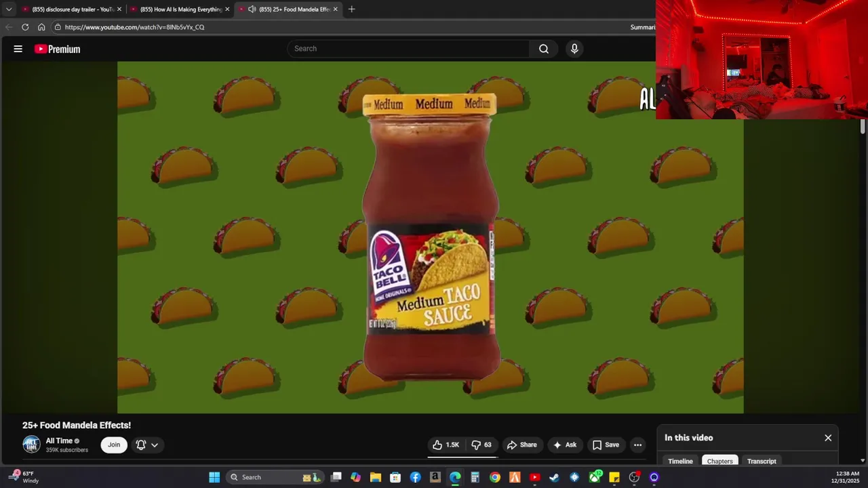868x488 pixels.
Task: Expand the tab search dropdown arrow
Action: click(8, 9)
